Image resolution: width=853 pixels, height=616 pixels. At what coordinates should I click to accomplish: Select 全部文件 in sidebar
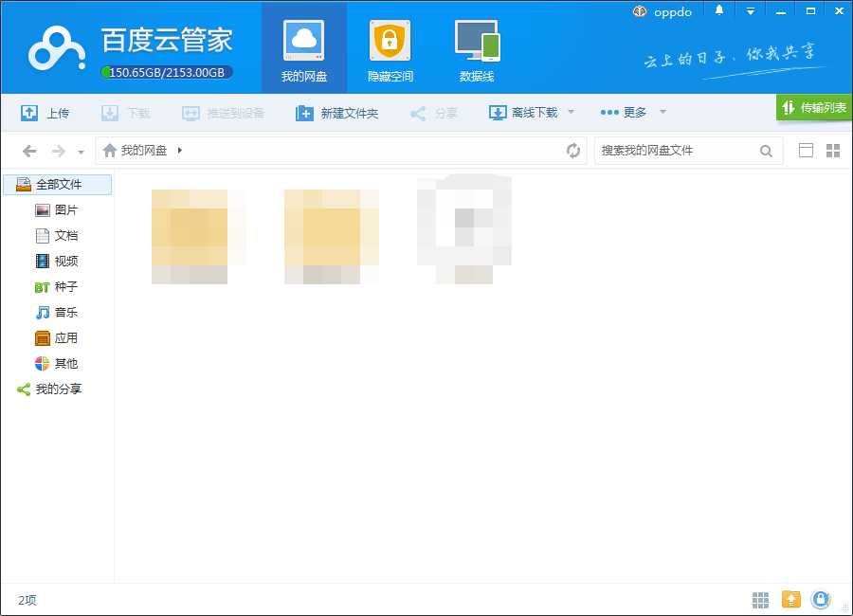(58, 185)
